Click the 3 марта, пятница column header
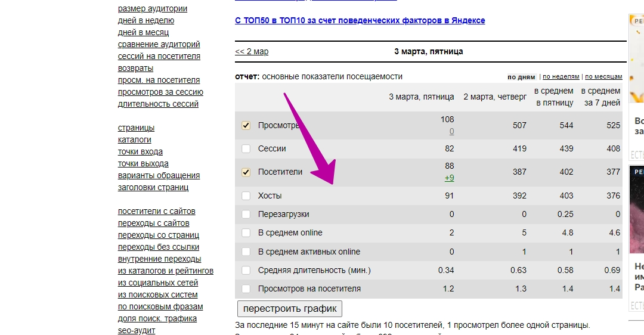644x335 pixels. click(x=422, y=97)
